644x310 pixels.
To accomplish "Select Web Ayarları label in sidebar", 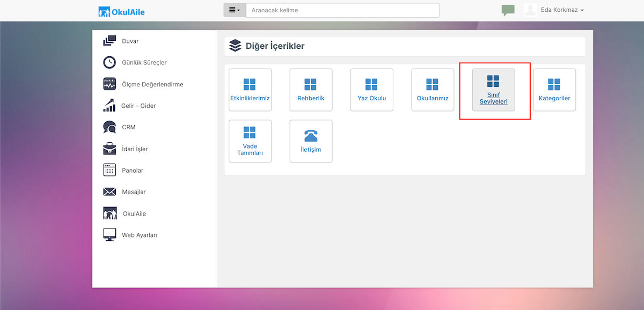I will 140,235.
